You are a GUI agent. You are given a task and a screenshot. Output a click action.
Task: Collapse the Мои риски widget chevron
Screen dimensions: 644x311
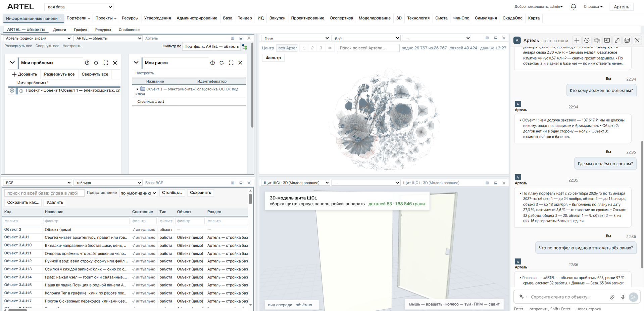click(x=136, y=63)
